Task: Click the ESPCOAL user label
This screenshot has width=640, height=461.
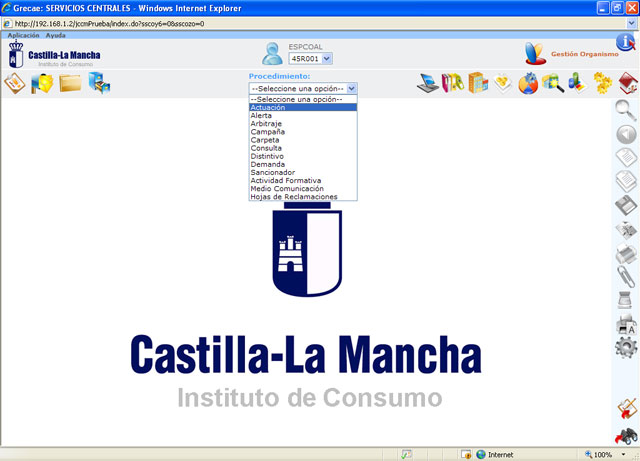Action: (305, 47)
